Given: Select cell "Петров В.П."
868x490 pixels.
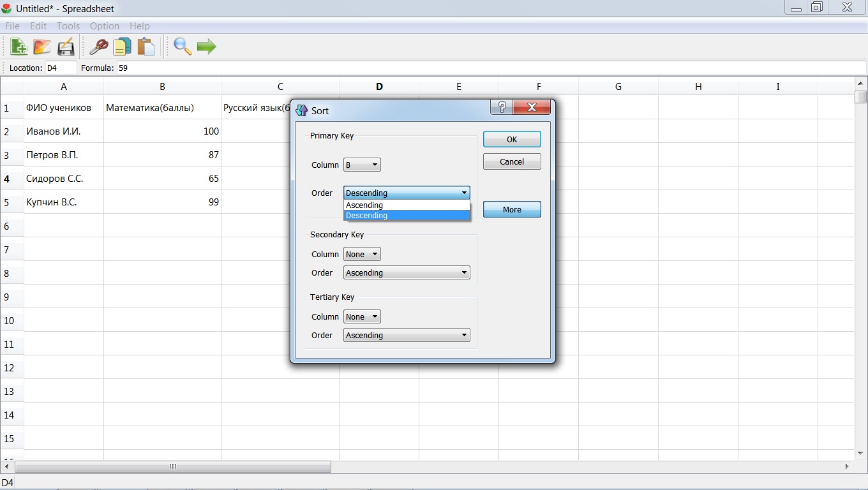Looking at the screenshot, I should point(64,155).
